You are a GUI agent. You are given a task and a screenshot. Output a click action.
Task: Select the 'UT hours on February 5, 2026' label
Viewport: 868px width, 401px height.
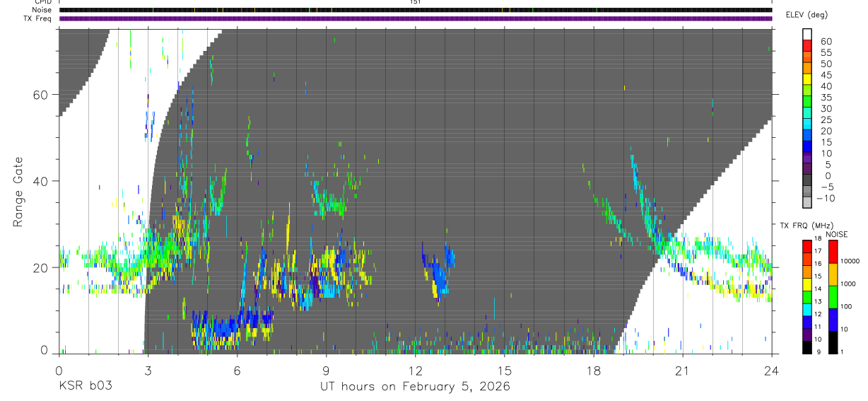coord(416,386)
